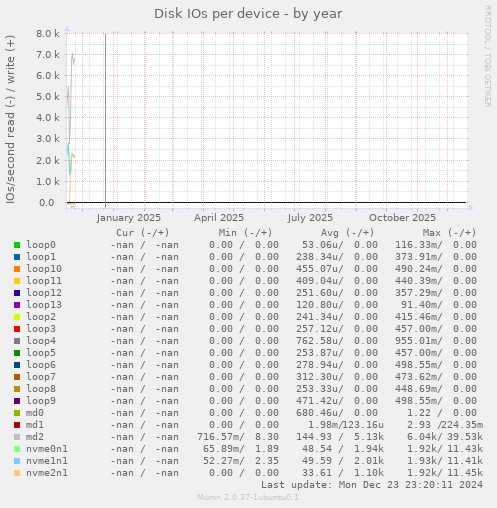Click the md1 dark red legend swatch
The height and width of the screenshot is (508, 497).
[17, 425]
